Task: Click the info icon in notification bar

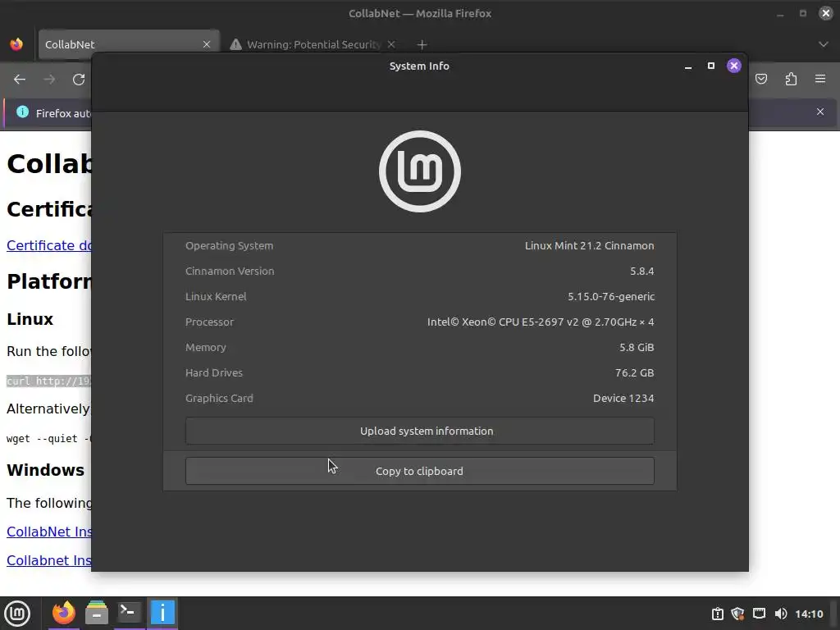Action: pos(22,112)
